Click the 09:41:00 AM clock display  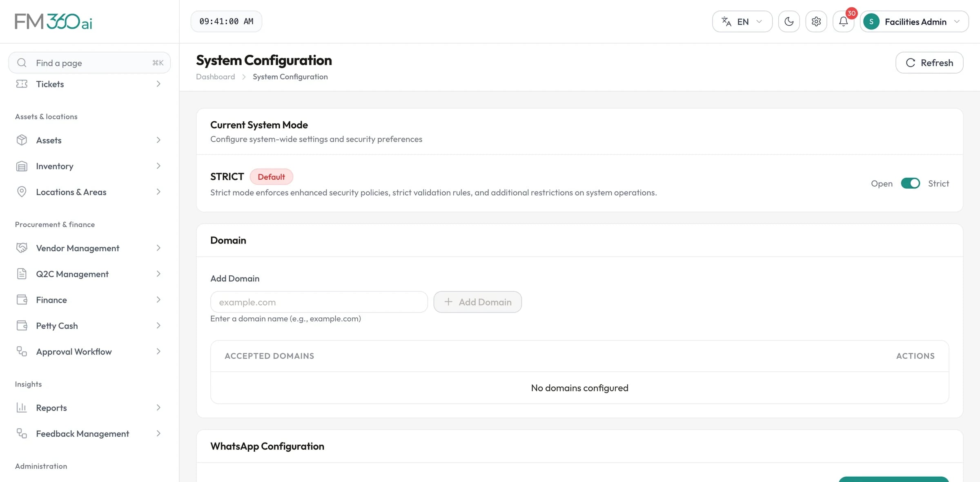tap(226, 21)
